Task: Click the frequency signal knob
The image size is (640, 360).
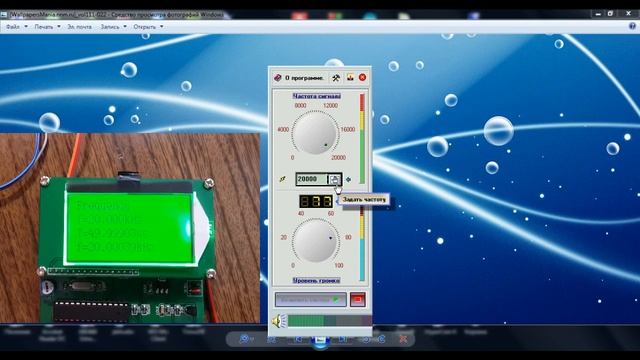Action: coord(315,133)
